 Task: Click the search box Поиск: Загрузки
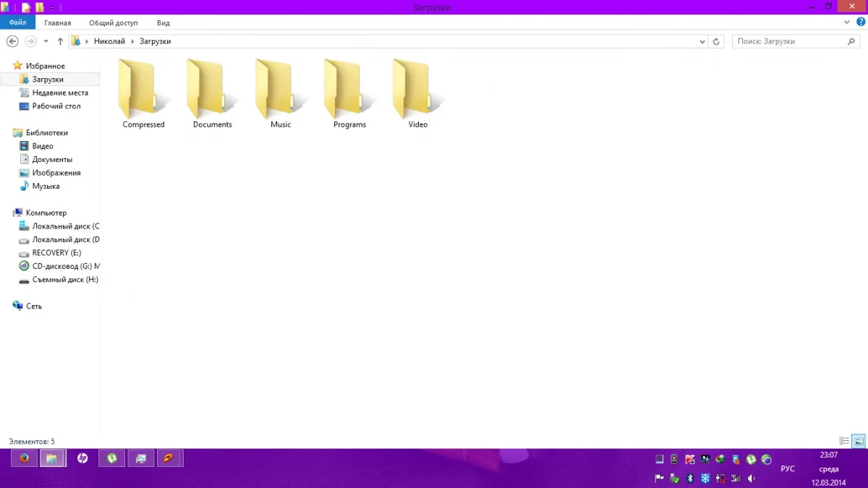tap(790, 41)
